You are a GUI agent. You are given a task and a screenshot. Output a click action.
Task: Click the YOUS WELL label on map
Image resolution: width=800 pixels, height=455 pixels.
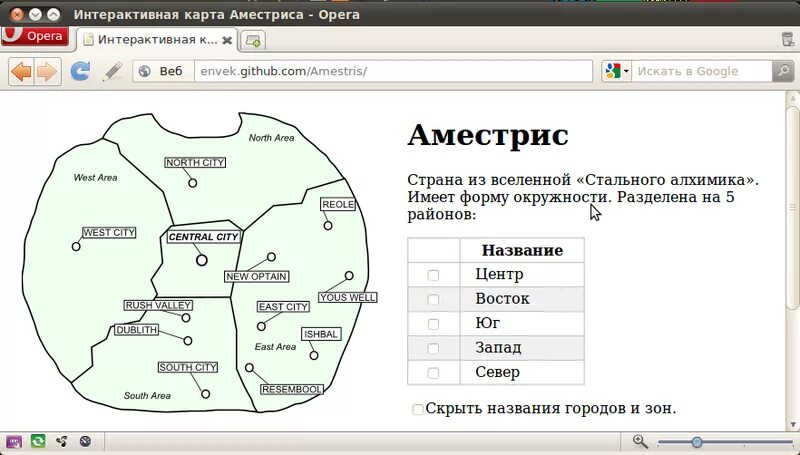(x=348, y=297)
